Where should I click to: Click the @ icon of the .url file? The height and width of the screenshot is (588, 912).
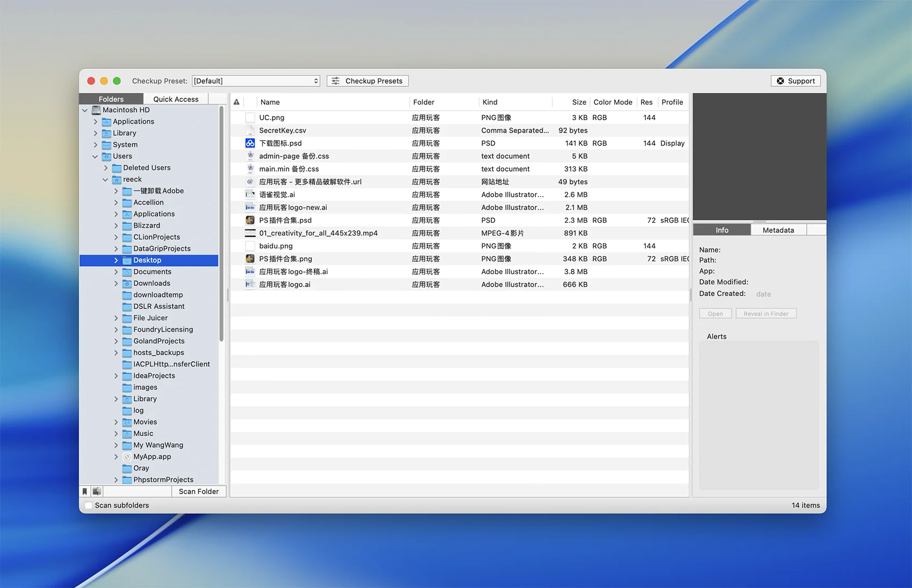(x=250, y=182)
